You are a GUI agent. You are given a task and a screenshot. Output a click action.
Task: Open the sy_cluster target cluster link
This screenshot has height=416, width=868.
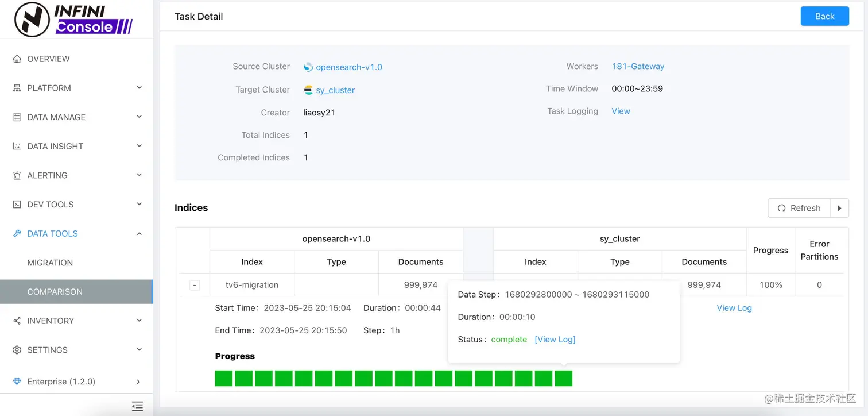tap(335, 90)
